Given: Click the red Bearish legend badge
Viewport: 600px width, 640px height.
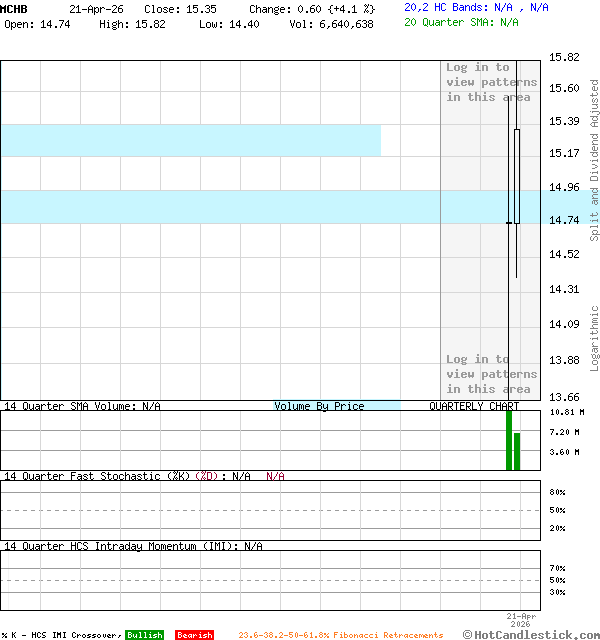Looking at the screenshot, I should point(194,635).
